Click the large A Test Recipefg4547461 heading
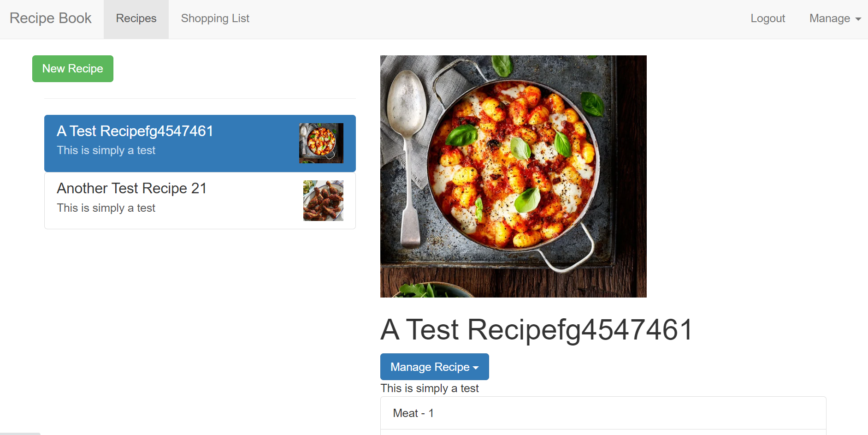Image resolution: width=868 pixels, height=435 pixels. pos(537,330)
